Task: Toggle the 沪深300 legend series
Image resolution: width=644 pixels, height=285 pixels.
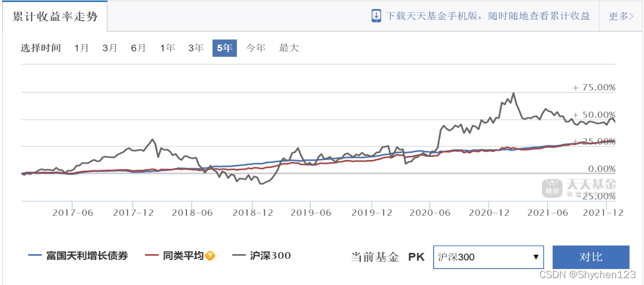Action: pos(262,256)
